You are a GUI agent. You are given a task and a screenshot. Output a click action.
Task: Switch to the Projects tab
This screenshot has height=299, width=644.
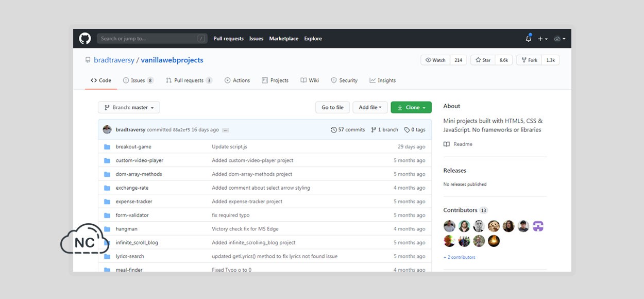(275, 80)
